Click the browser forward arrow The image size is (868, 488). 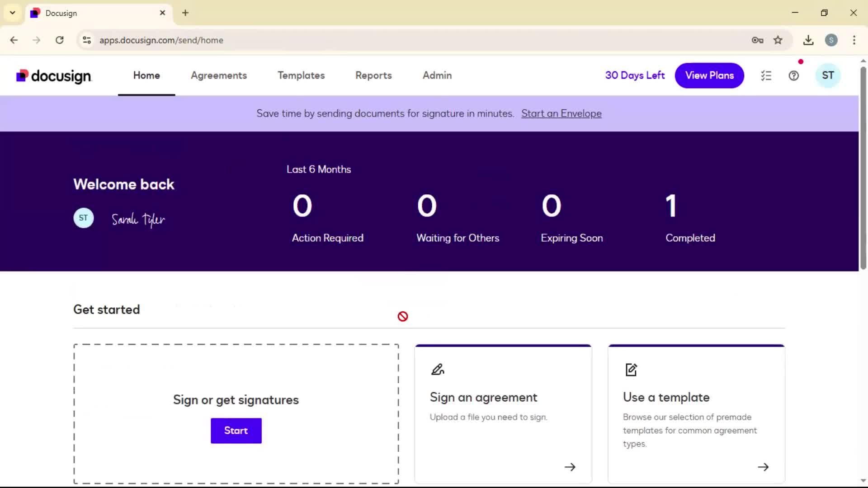(x=37, y=40)
